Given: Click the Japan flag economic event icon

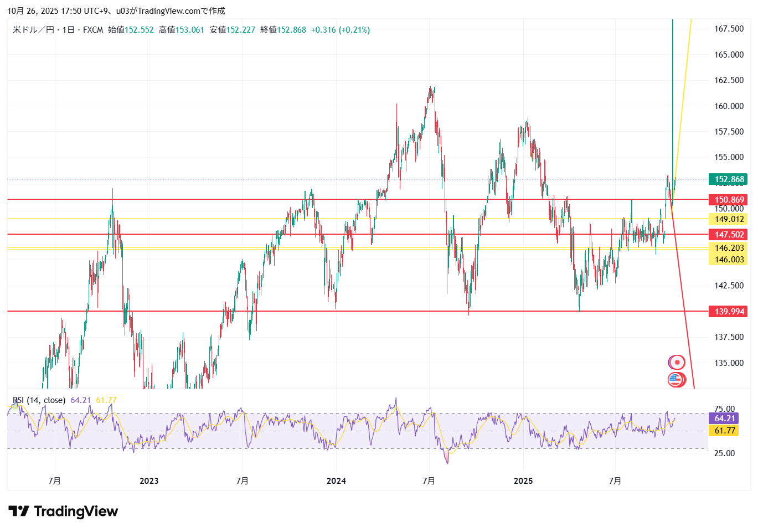Looking at the screenshot, I should pos(677,363).
